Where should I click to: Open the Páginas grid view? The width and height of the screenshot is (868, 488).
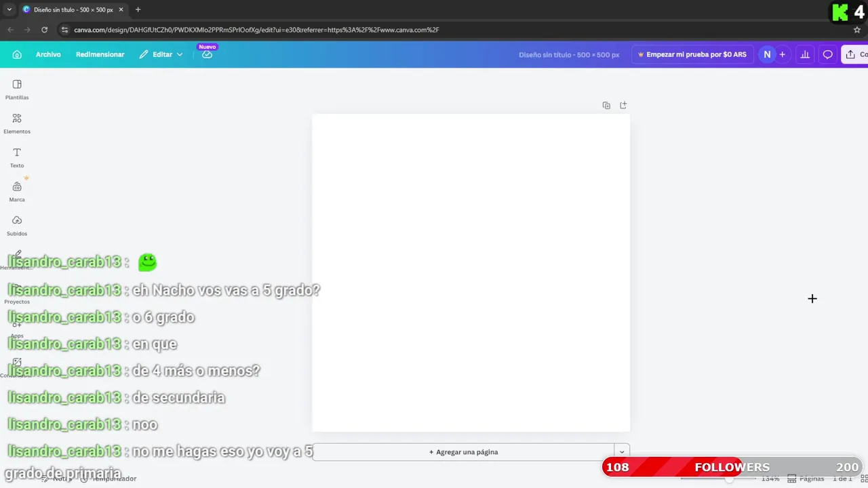[806, 479]
